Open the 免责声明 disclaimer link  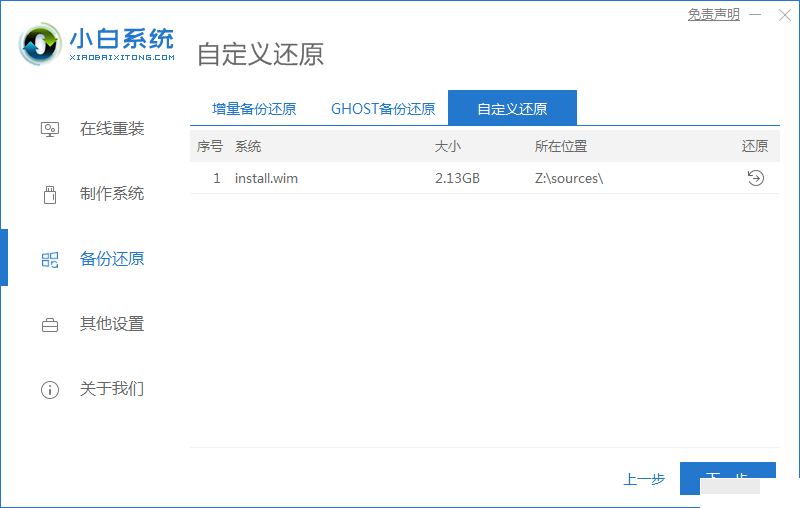click(713, 14)
